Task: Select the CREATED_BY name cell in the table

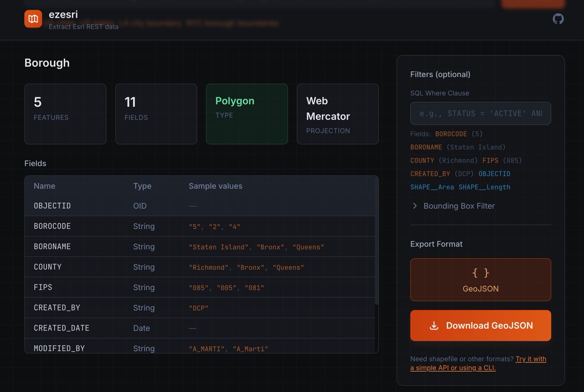Action: tap(57, 308)
